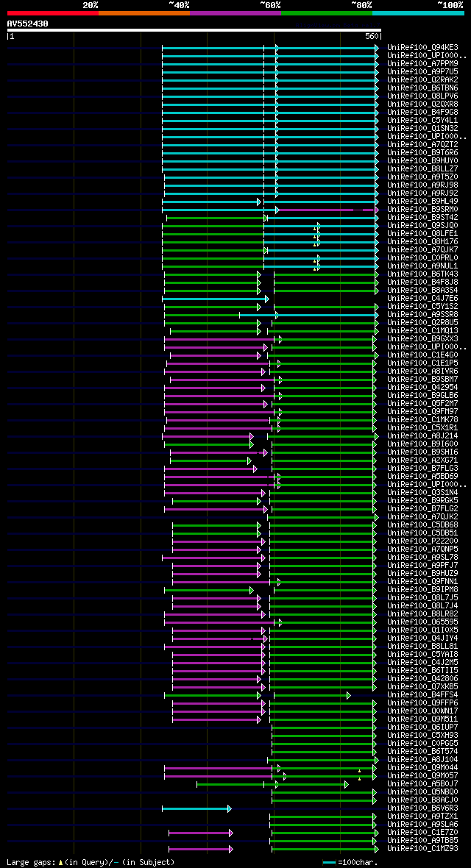Image resolution: width=471 pixels, height=868 pixels.
Task: Click the white query sequence bar
Action: pyautogui.click(x=194, y=30)
